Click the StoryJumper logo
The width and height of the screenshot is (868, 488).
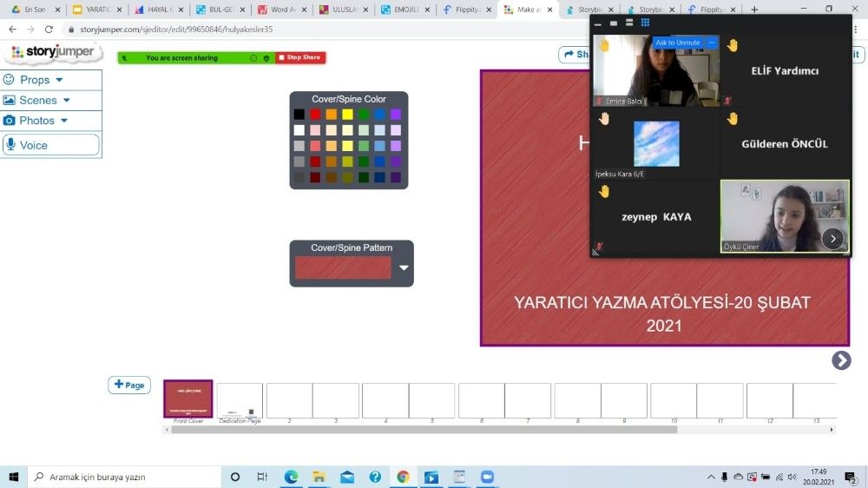[x=51, y=53]
